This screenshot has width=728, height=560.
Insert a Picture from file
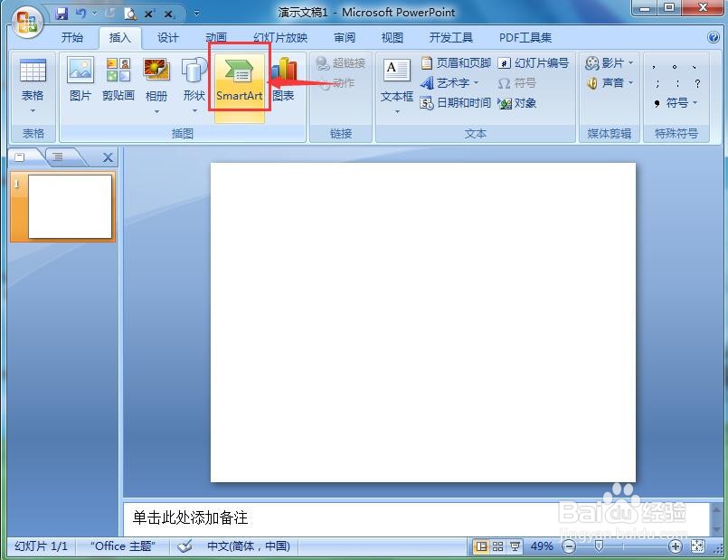click(80, 80)
